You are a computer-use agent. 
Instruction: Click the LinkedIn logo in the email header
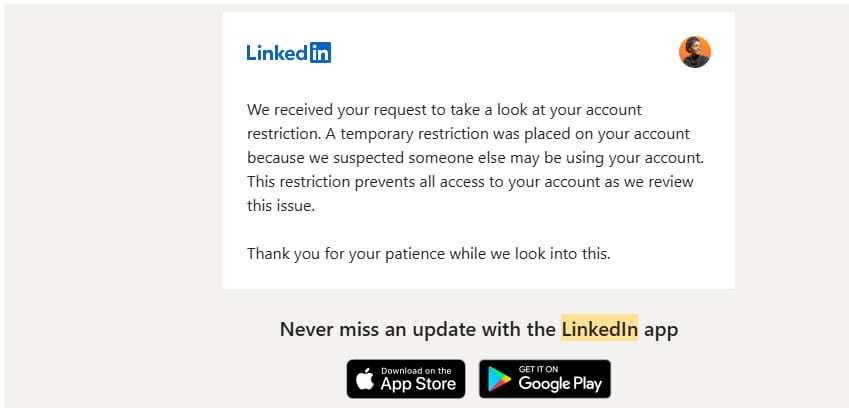[289, 52]
